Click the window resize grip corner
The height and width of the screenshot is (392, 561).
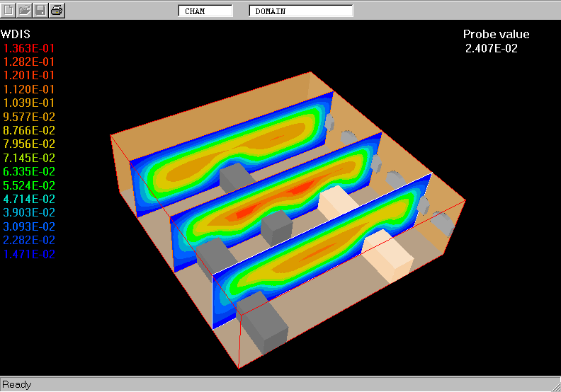(x=555, y=386)
